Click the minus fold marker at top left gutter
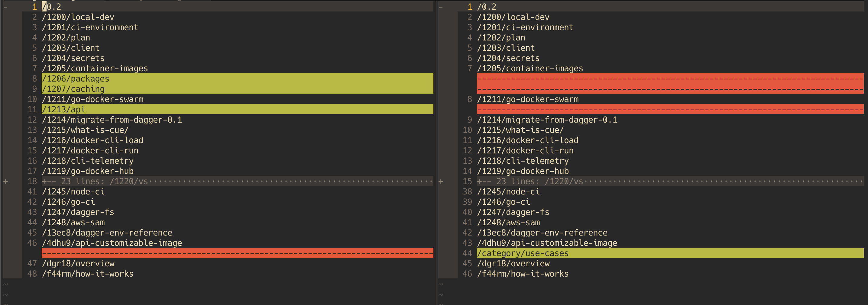 5,6
